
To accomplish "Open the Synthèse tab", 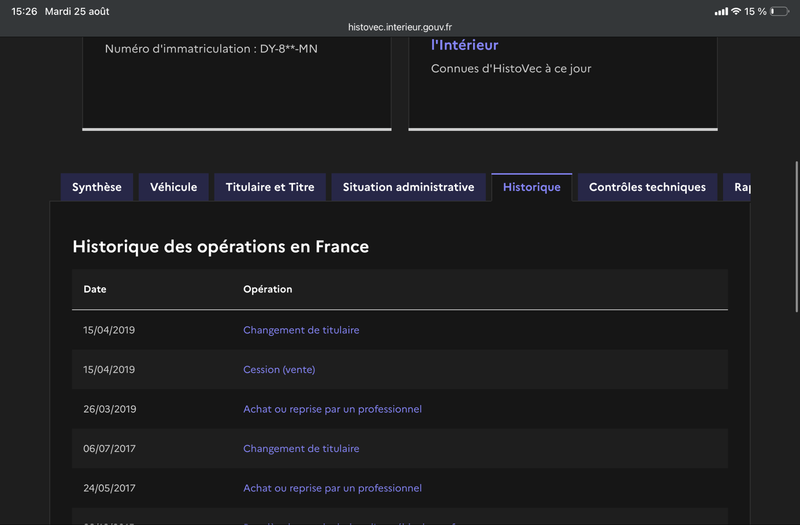I will 97,187.
